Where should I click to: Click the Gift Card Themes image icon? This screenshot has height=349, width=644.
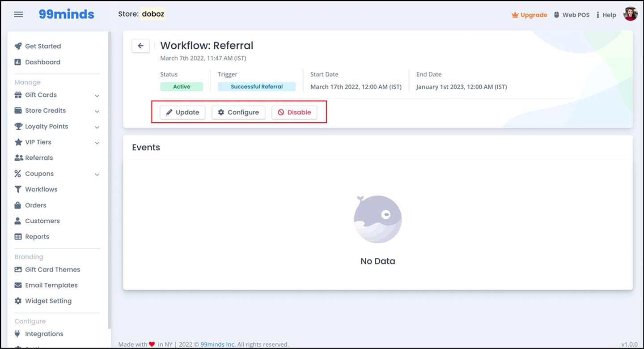click(x=18, y=269)
